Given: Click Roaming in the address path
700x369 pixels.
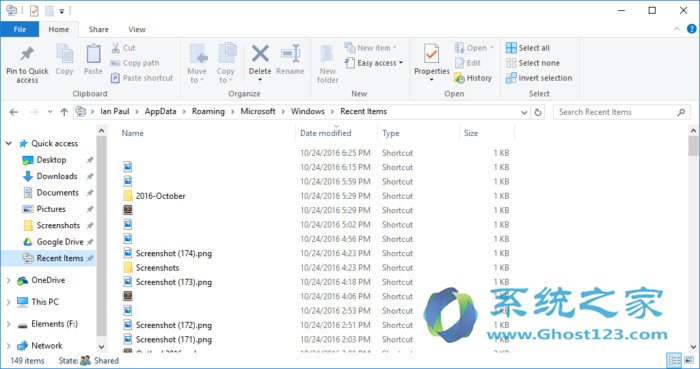Looking at the screenshot, I should pyautogui.click(x=208, y=112).
